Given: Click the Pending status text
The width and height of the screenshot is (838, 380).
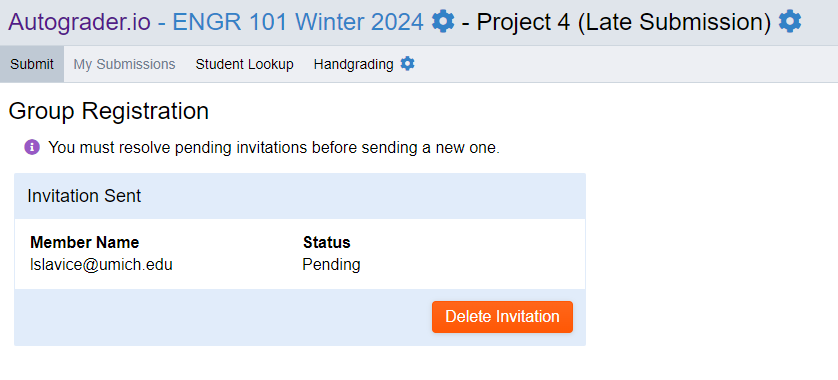Looking at the screenshot, I should 331,265.
